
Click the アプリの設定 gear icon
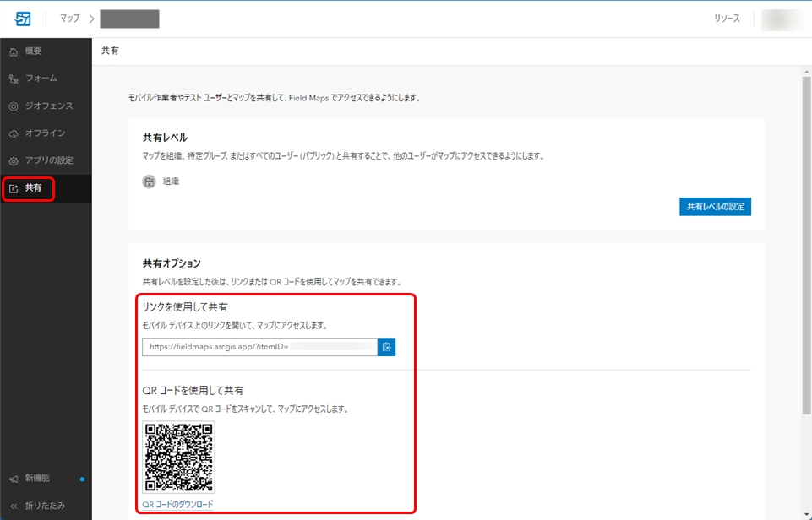[x=14, y=161]
